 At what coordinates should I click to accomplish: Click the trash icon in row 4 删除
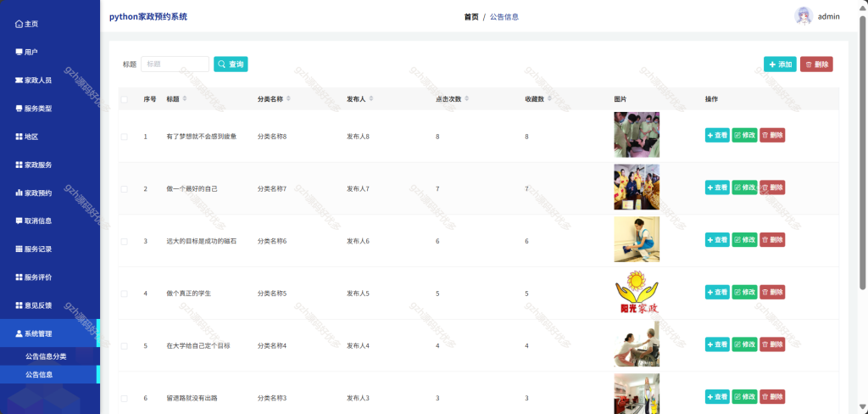[x=765, y=292]
